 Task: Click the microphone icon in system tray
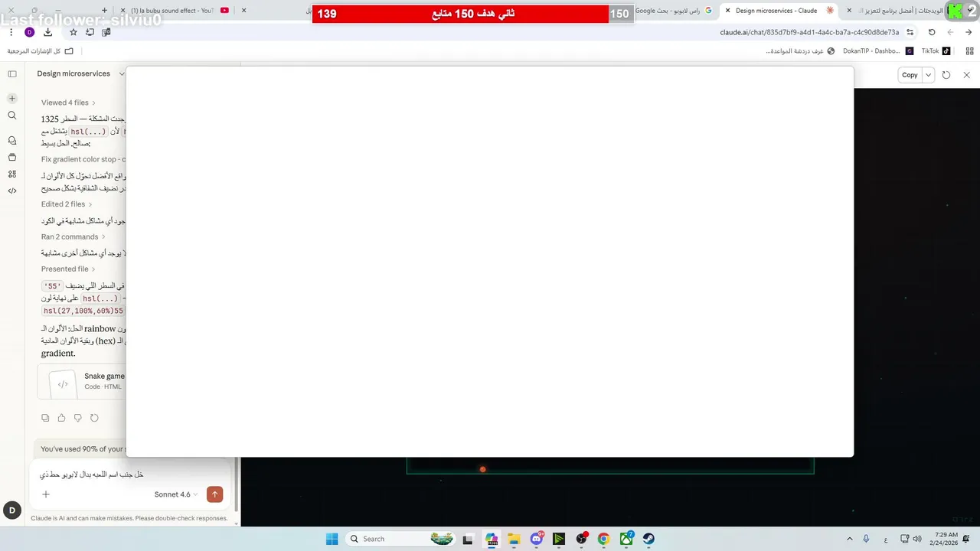(x=866, y=539)
